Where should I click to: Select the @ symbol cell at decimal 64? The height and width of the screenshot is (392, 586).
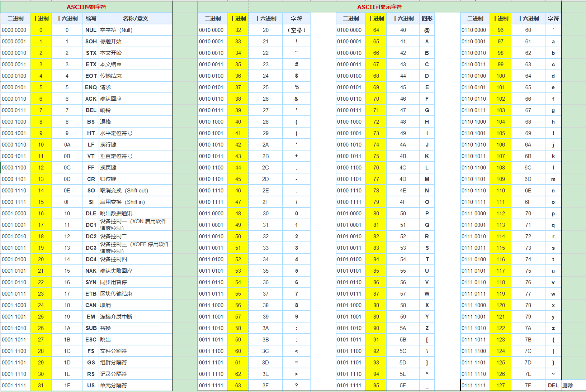427,30
